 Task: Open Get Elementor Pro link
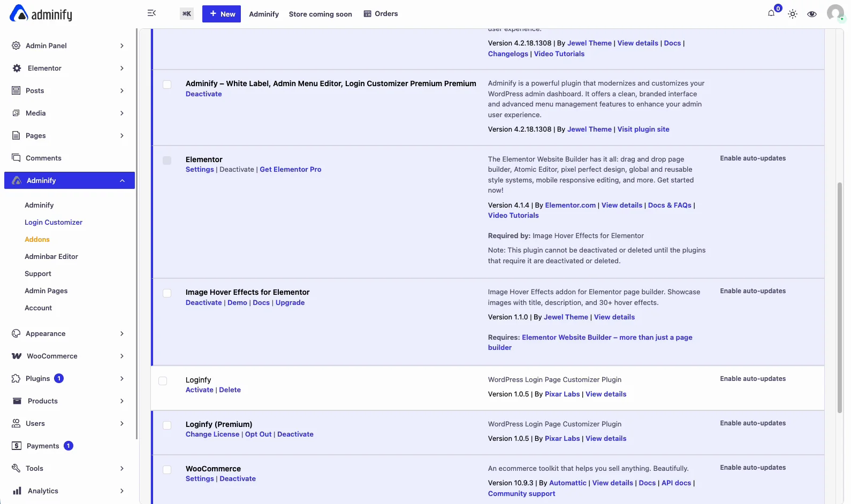(x=291, y=170)
